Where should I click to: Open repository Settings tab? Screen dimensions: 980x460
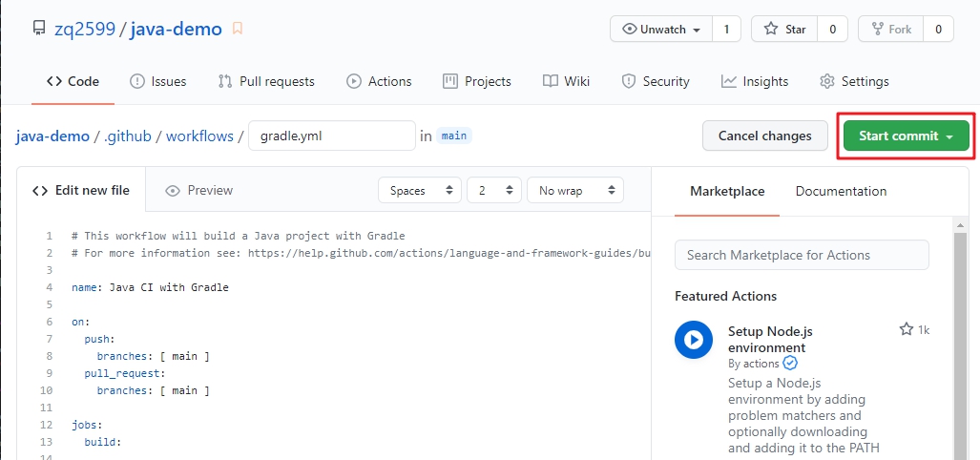click(x=854, y=81)
